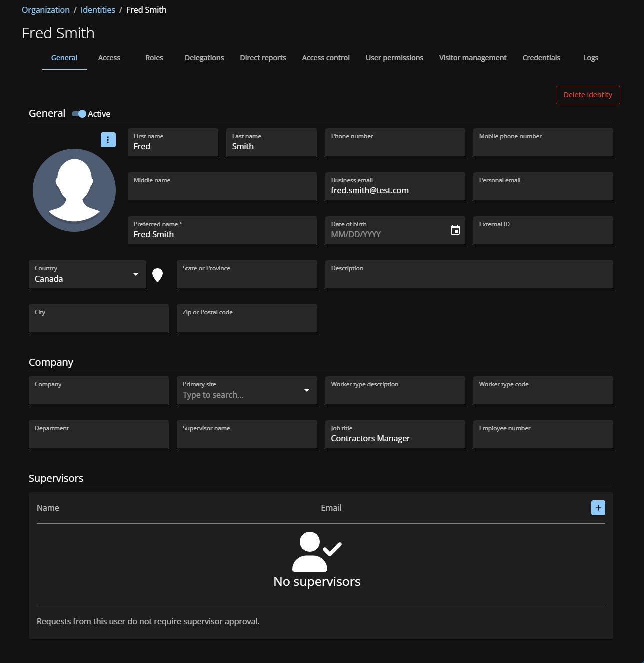Click the map pin icon beside Country
This screenshot has height=663, width=644.
(x=158, y=274)
